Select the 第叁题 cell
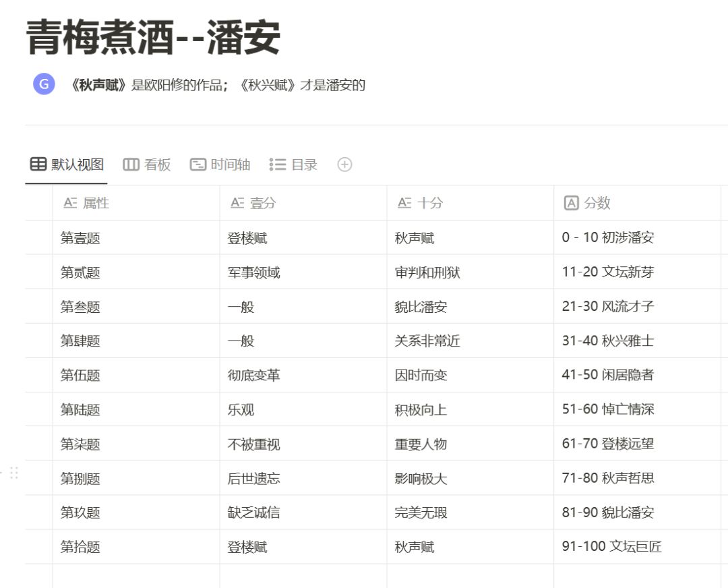 point(136,307)
